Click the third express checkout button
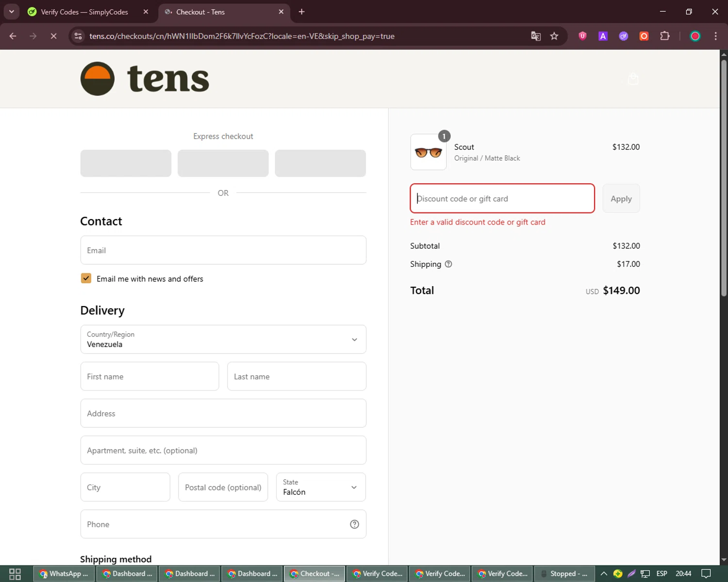This screenshot has width=728, height=582. (320, 163)
